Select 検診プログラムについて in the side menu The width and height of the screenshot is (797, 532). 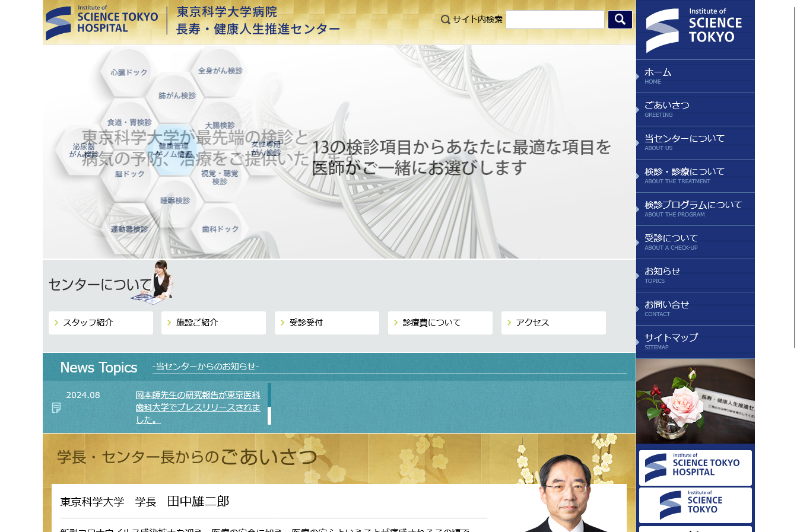[x=695, y=209]
